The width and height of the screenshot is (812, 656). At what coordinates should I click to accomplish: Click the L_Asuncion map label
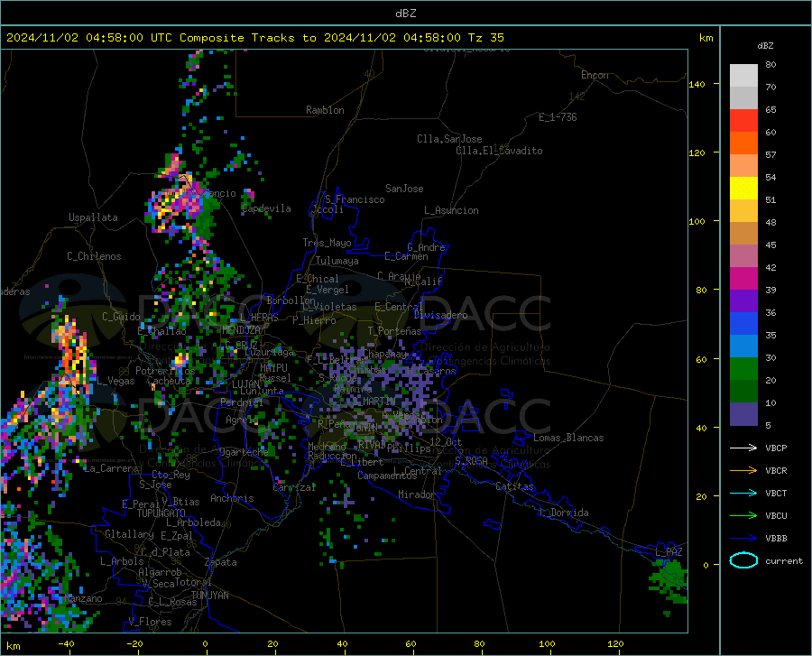click(451, 210)
